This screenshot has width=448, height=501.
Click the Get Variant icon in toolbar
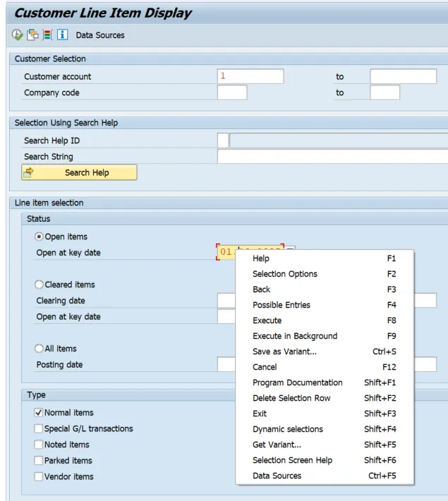[x=32, y=36]
